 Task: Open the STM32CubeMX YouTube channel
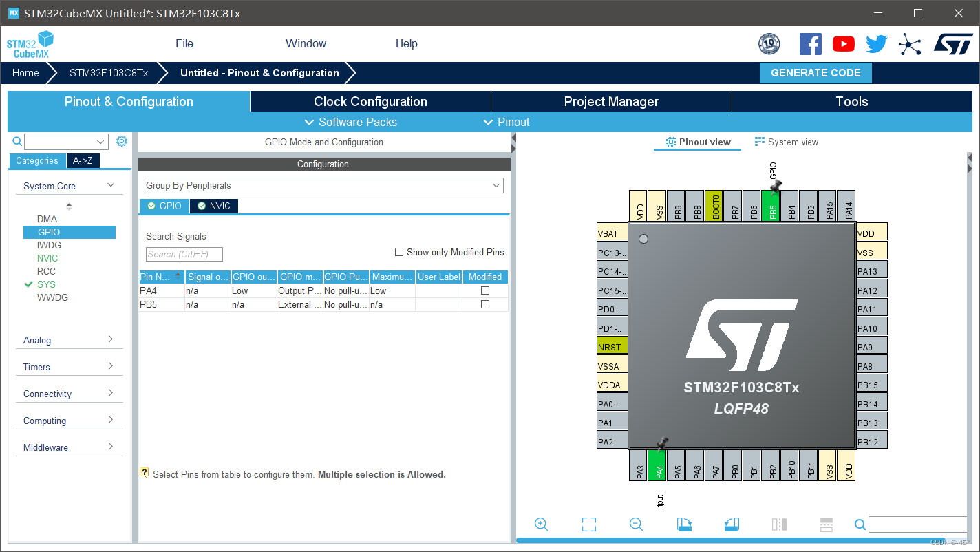click(843, 43)
